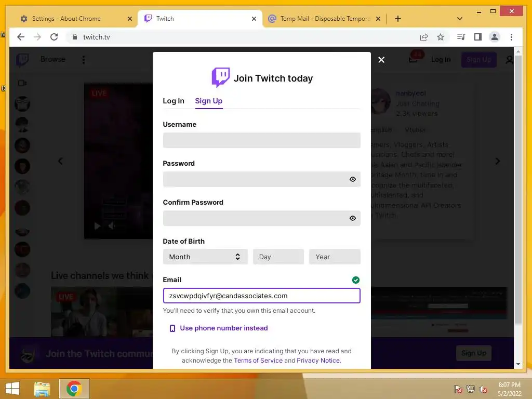Bookmark this page with the star icon
Viewport: 532px width, 399px height.
(441, 37)
